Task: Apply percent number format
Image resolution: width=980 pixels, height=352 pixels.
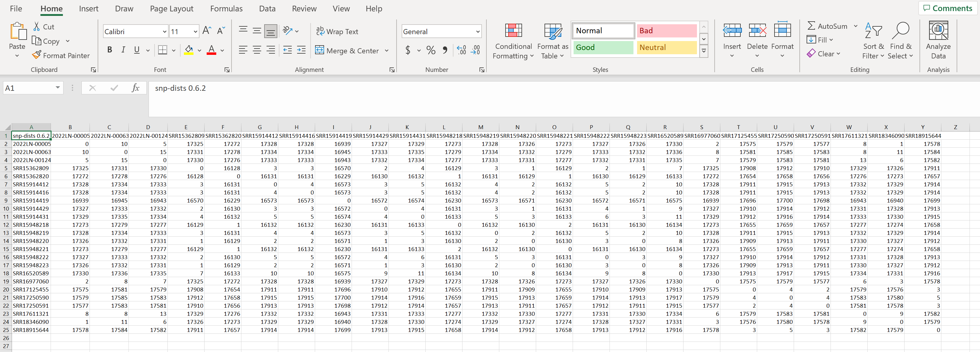Action: click(x=430, y=50)
